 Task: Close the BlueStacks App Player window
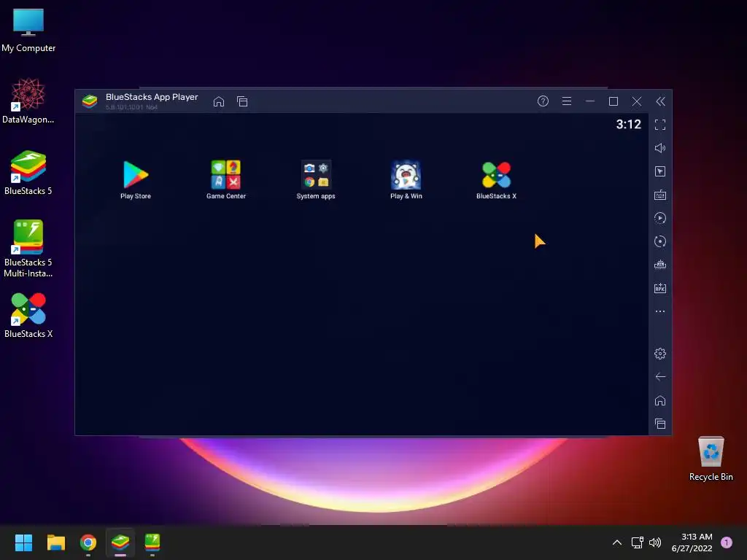pos(637,101)
